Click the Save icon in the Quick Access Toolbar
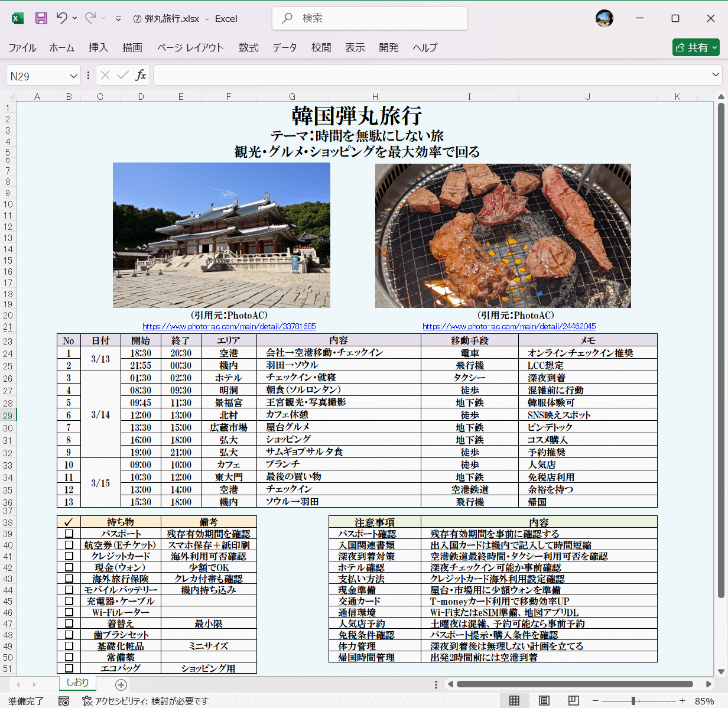This screenshot has width=728, height=708. click(x=40, y=18)
